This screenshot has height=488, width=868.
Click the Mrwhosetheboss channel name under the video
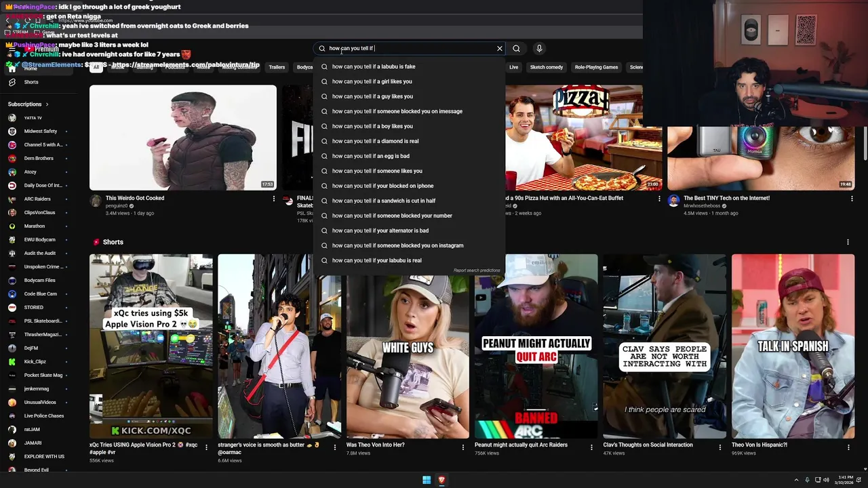coord(703,206)
